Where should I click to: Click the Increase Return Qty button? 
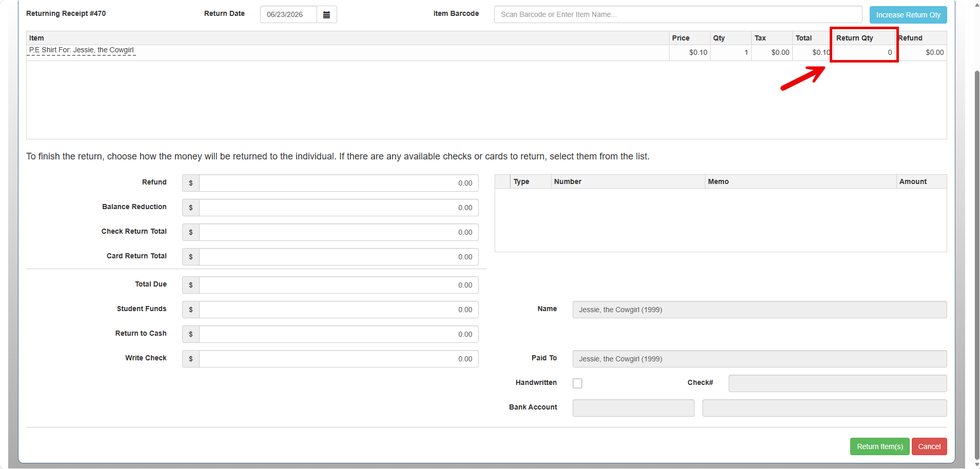pos(908,15)
